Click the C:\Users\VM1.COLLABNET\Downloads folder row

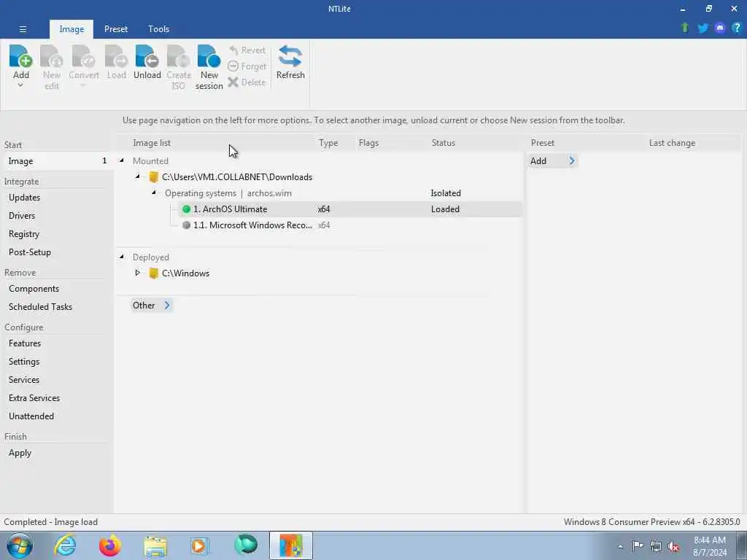click(237, 177)
